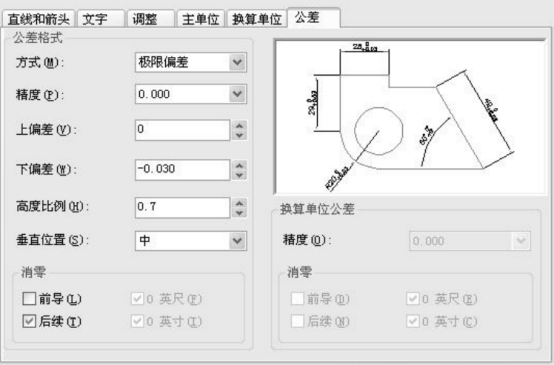Open the 垂直位置 dropdown showing 中
This screenshot has height=365, width=554.
point(191,241)
